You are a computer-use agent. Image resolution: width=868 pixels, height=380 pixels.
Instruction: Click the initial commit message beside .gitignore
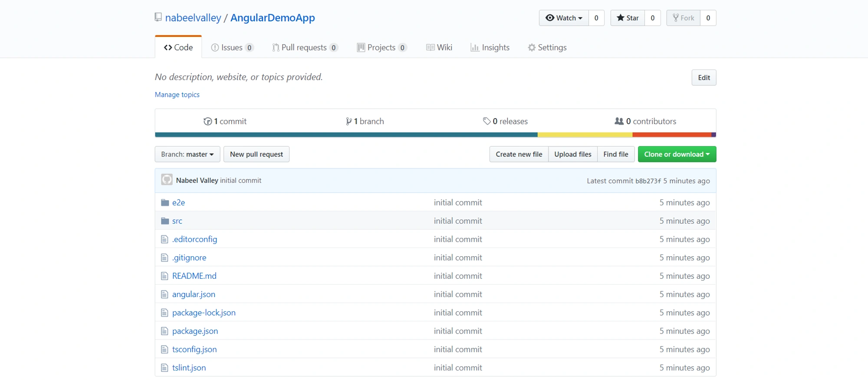[x=458, y=258]
